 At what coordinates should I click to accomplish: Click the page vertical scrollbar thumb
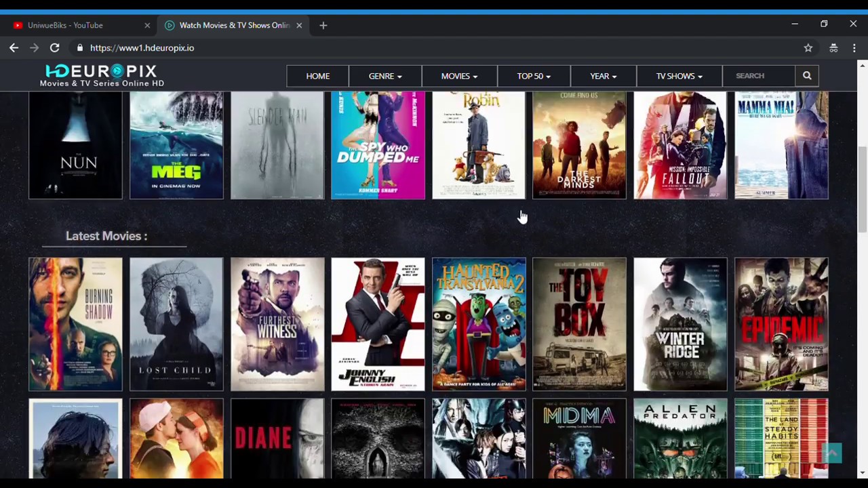coord(862,190)
